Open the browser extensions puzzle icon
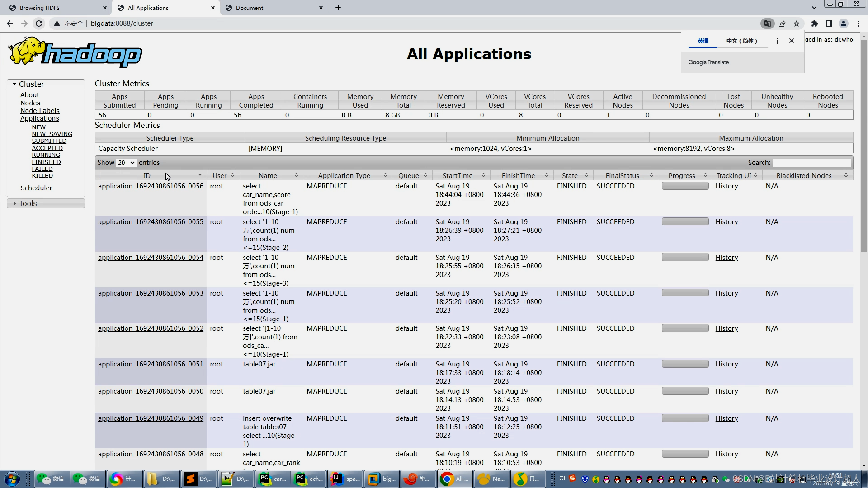 815,23
